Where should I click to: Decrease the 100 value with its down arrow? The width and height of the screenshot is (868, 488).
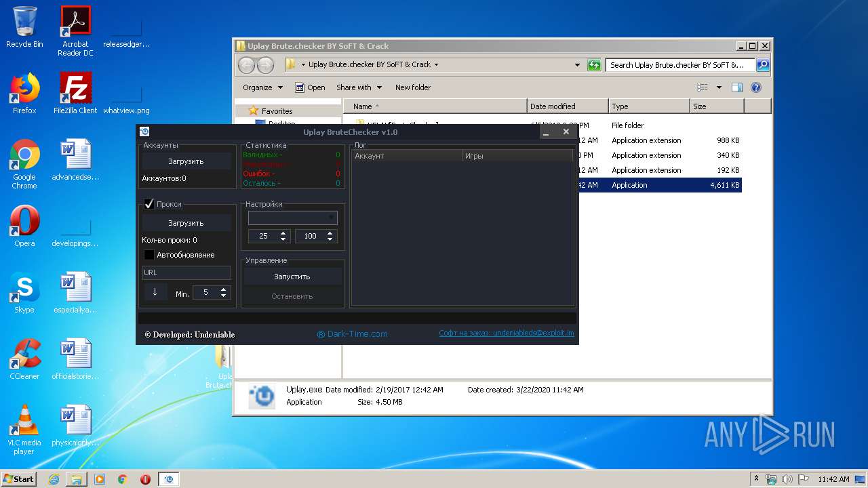[330, 239]
